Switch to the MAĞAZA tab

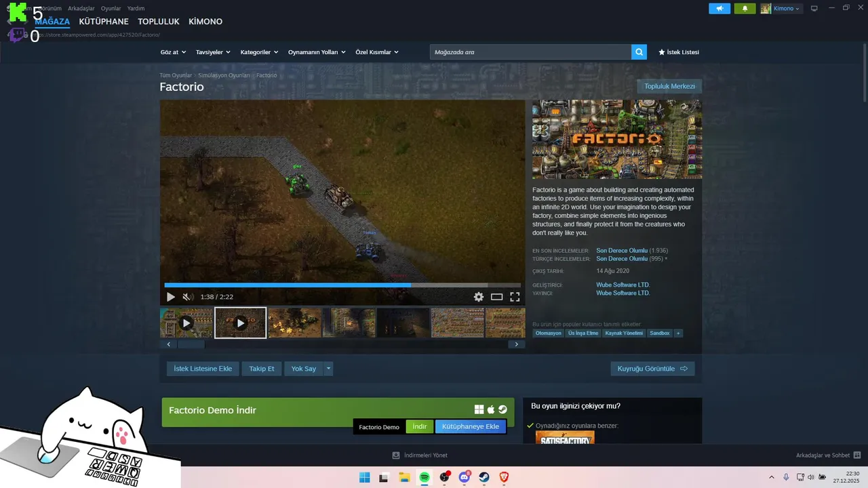pyautogui.click(x=52, y=22)
